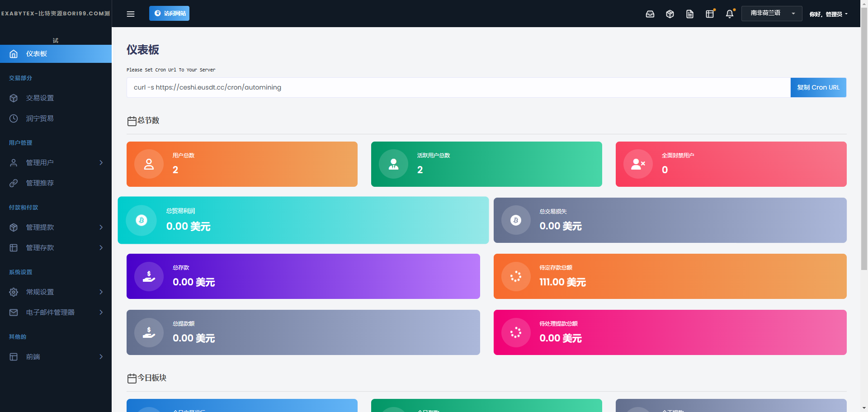
Task: Click the person icon beside 管理用户
Action: (x=14, y=163)
